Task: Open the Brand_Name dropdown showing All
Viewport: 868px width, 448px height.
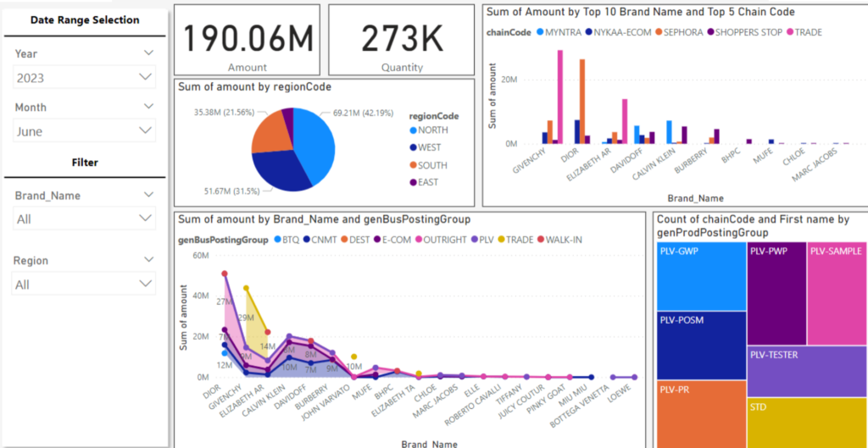Action: click(x=84, y=219)
